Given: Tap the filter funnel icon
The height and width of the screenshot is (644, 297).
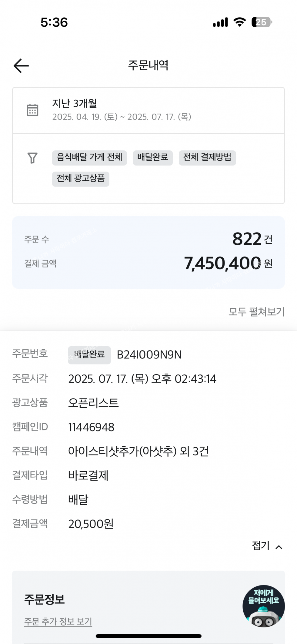Looking at the screenshot, I should click(32, 158).
